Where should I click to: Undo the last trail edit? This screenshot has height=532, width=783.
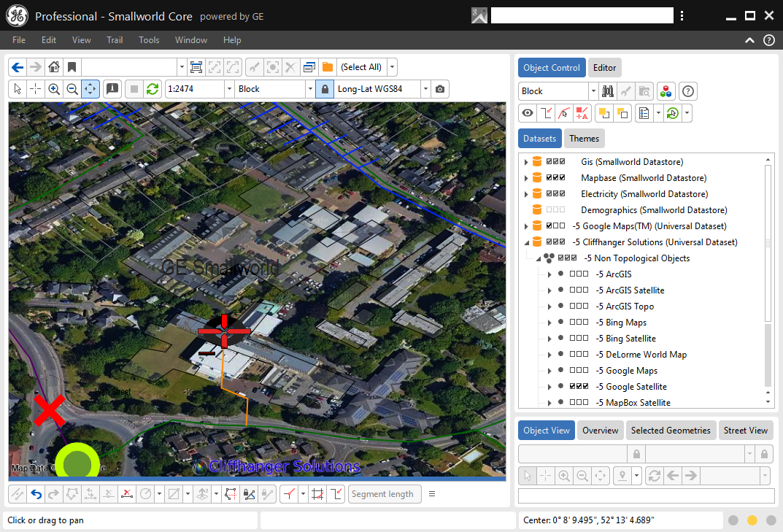pyautogui.click(x=36, y=494)
